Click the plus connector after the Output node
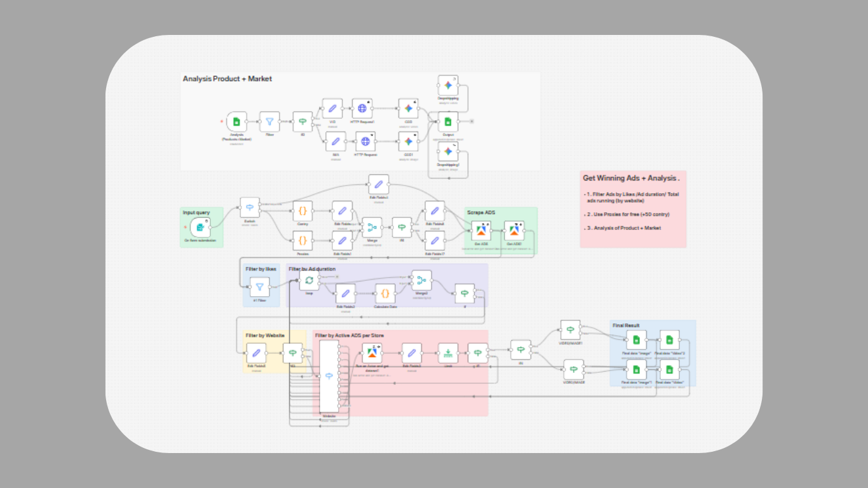The image size is (868, 488). [471, 121]
